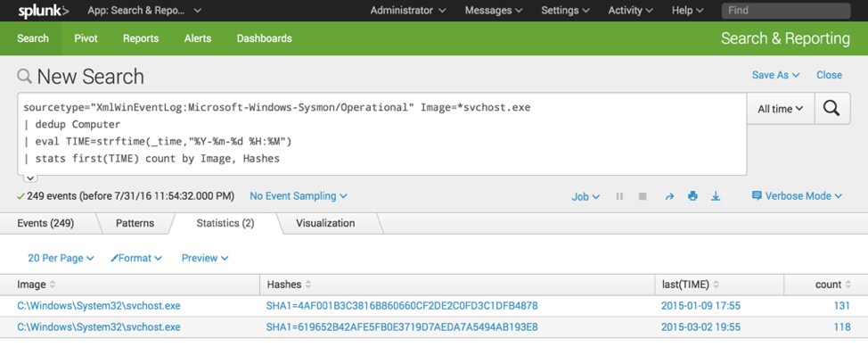
Task: Click the Search & Reporting app title
Action: [785, 38]
